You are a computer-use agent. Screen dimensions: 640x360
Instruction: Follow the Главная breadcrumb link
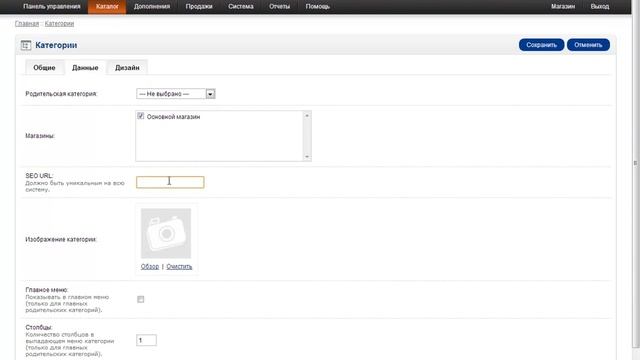27,24
